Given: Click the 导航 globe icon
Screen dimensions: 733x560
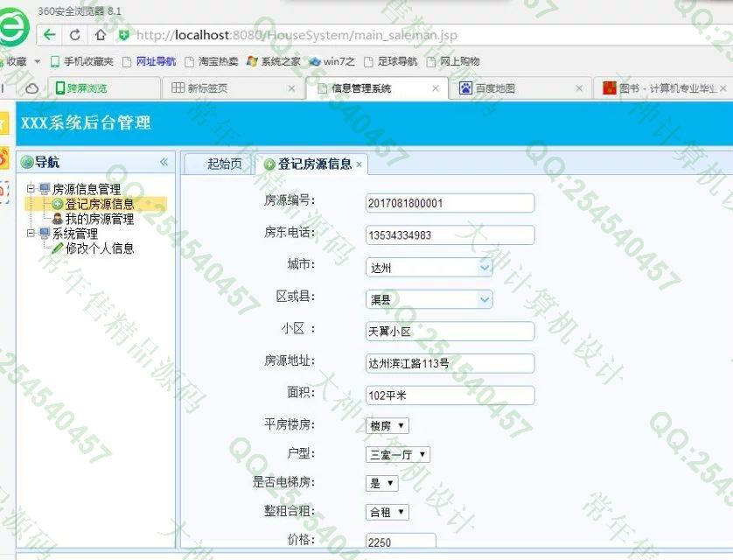Looking at the screenshot, I should pos(27,162).
